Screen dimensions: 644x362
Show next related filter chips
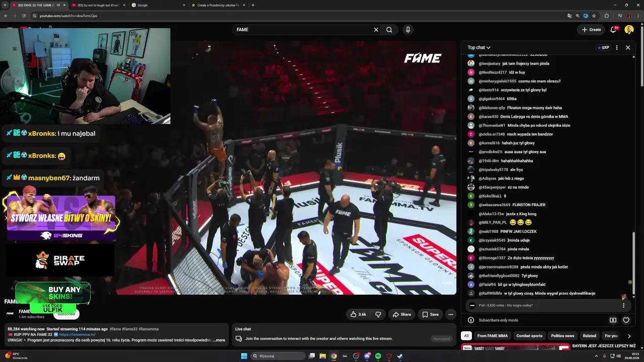pos(629,336)
